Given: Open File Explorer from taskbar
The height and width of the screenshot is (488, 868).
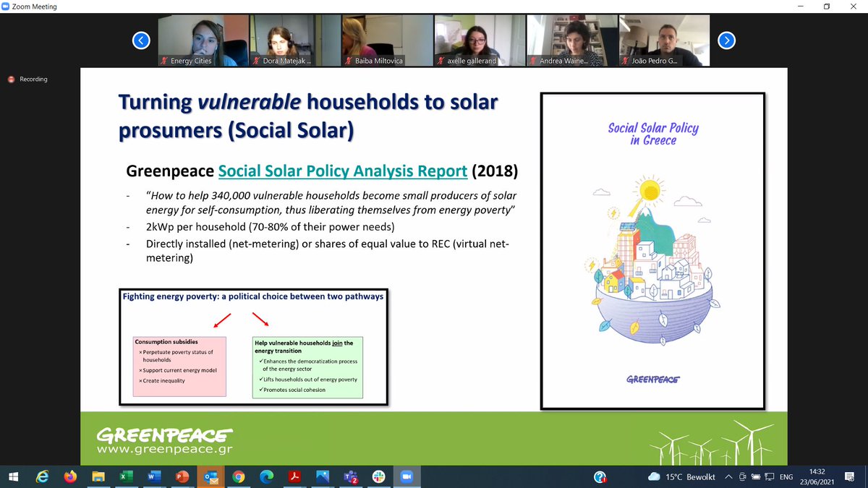Looking at the screenshot, I should tap(98, 477).
